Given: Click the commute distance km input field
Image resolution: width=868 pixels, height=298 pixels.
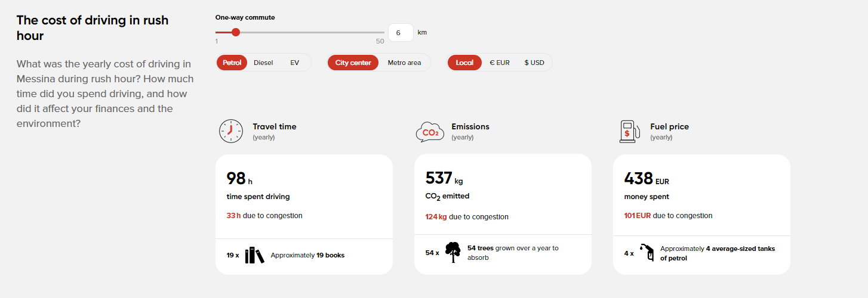Looking at the screenshot, I should (x=401, y=32).
